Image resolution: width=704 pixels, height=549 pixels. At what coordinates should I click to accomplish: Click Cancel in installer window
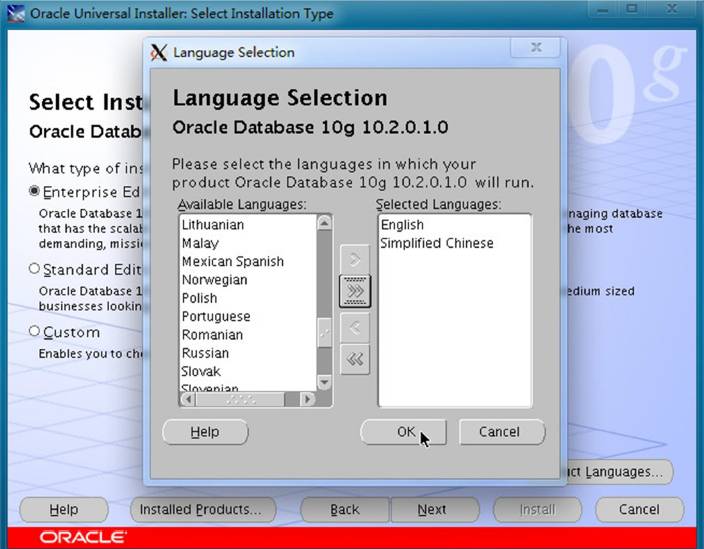[639, 509]
